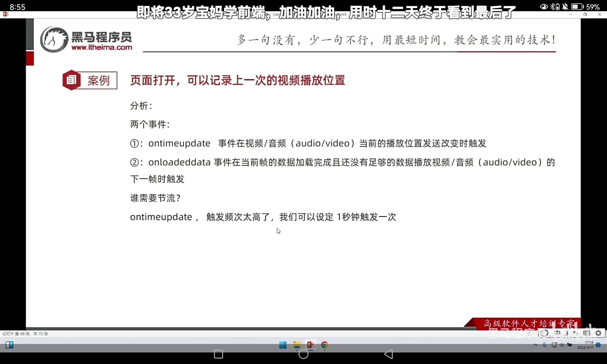The height and width of the screenshot is (364, 607).
Task: Click the slide count status text
Action: [25, 334]
